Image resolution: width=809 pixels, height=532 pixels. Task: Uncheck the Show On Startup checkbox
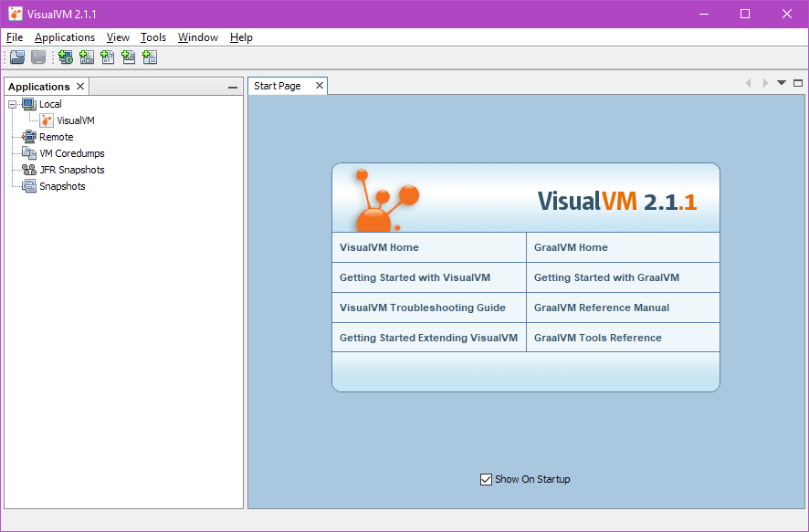pyautogui.click(x=486, y=479)
